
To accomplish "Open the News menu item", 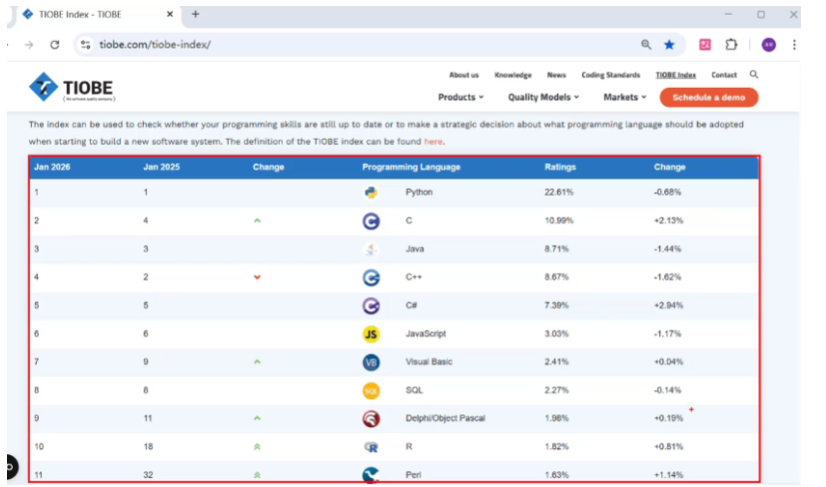I will [x=556, y=75].
